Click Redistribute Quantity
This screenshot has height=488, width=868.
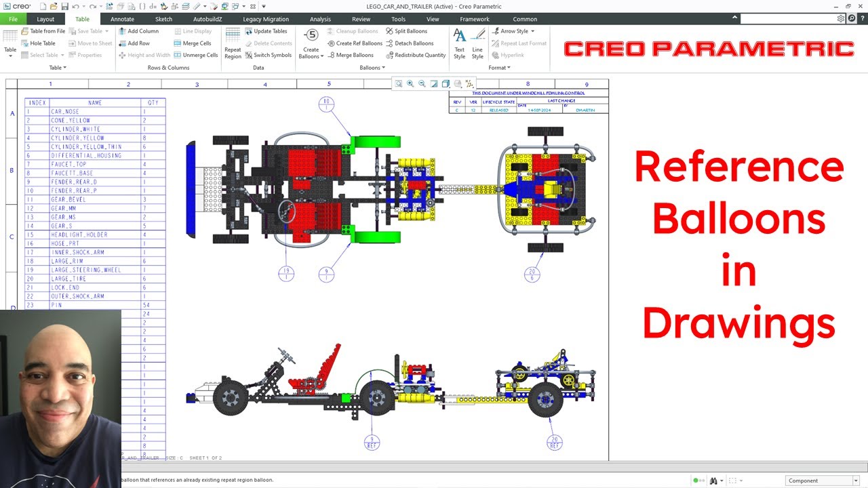coord(416,55)
